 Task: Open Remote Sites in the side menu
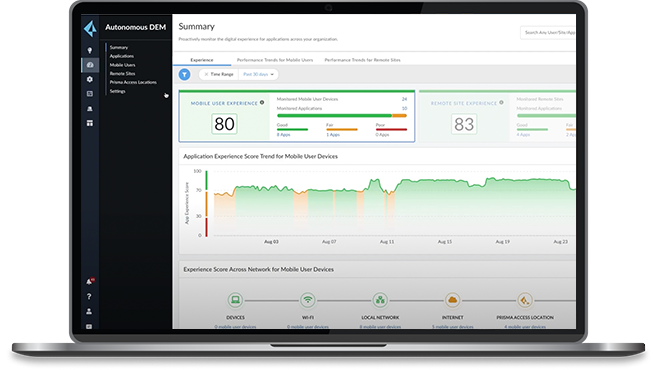[x=122, y=74]
